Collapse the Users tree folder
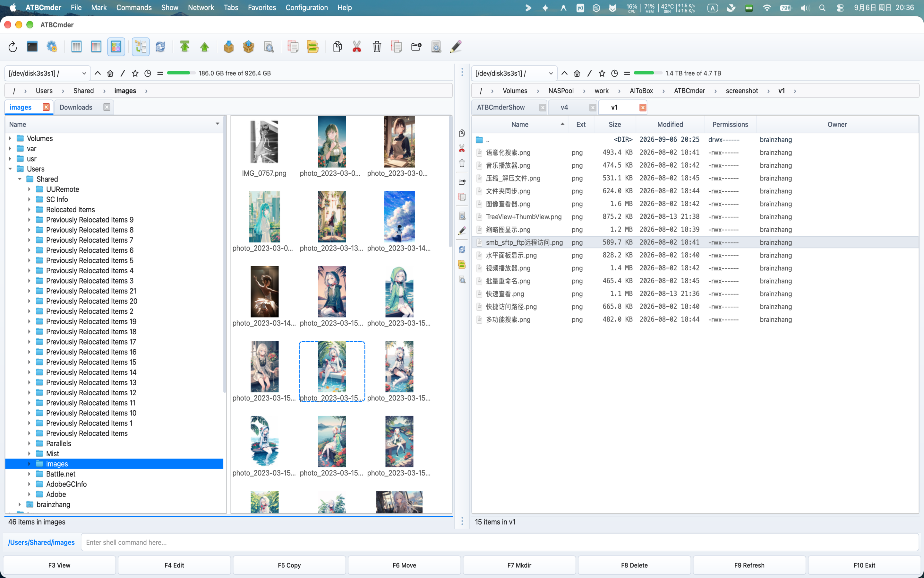The height and width of the screenshot is (578, 924). [x=10, y=169]
